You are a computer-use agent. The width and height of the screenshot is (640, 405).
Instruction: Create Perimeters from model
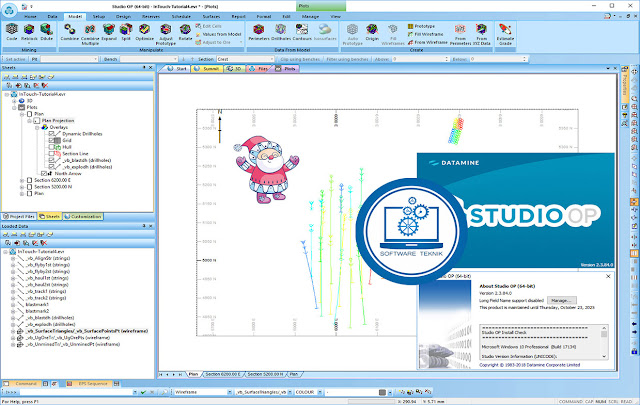pos(259,32)
